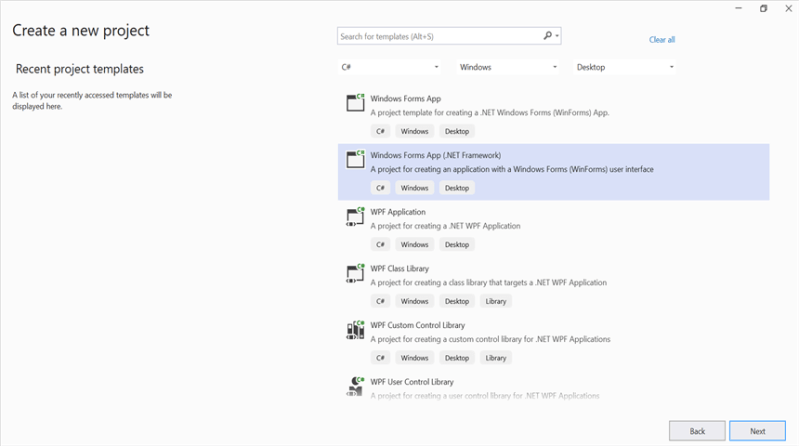Screen dimensions: 799x446
Task: Click C# tag under WPF Custom Control Library
Action: (x=380, y=357)
